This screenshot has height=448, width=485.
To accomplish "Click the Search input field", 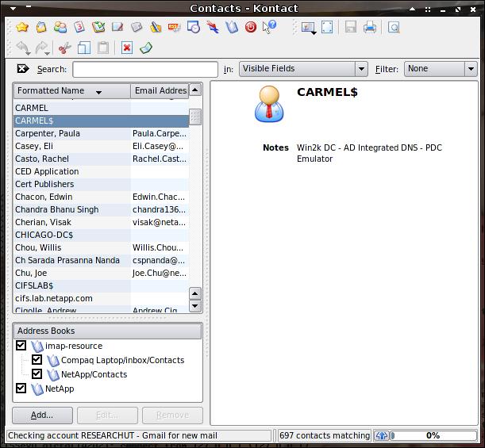I will [x=145, y=69].
